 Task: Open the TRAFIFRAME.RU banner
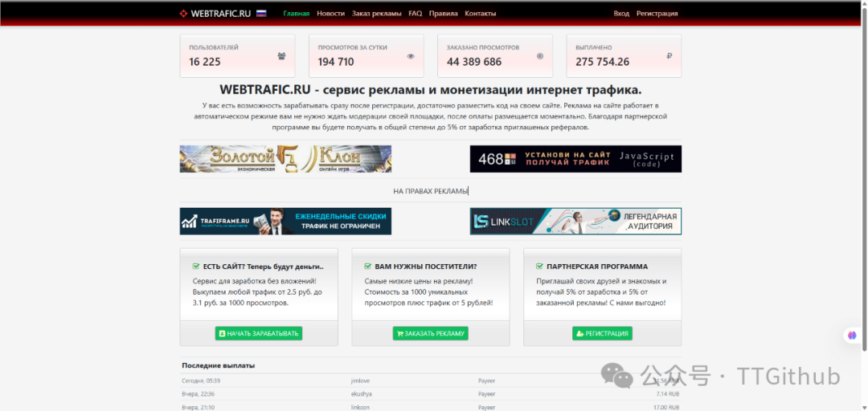[285, 222]
